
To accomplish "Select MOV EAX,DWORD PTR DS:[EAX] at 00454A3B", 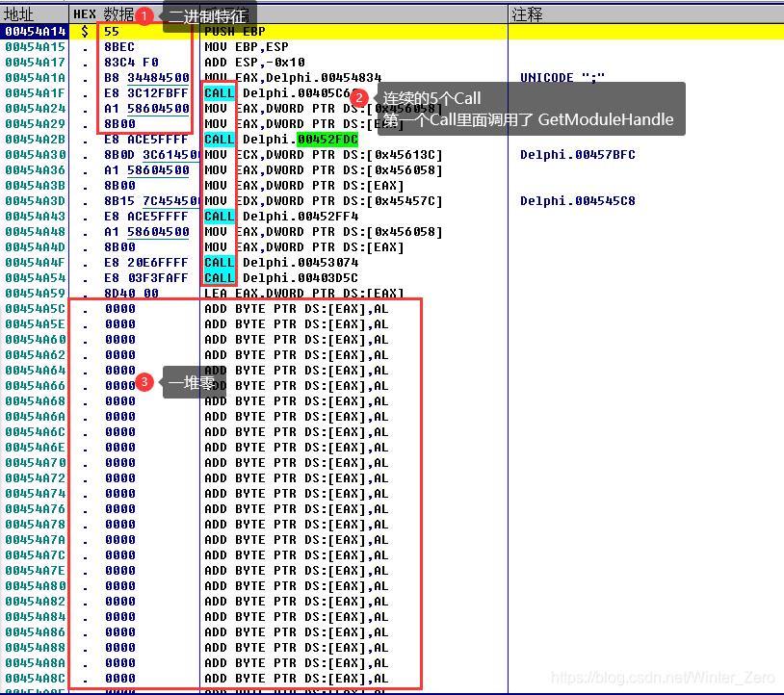I will tap(304, 186).
